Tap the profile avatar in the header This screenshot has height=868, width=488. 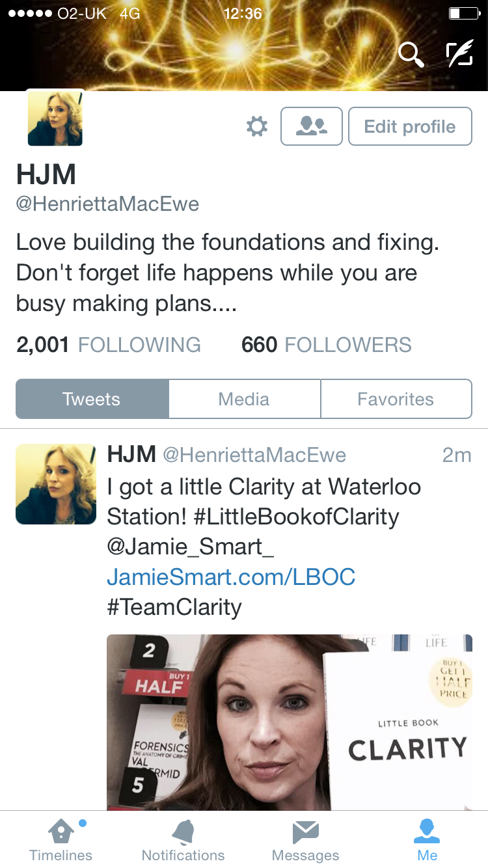55,118
